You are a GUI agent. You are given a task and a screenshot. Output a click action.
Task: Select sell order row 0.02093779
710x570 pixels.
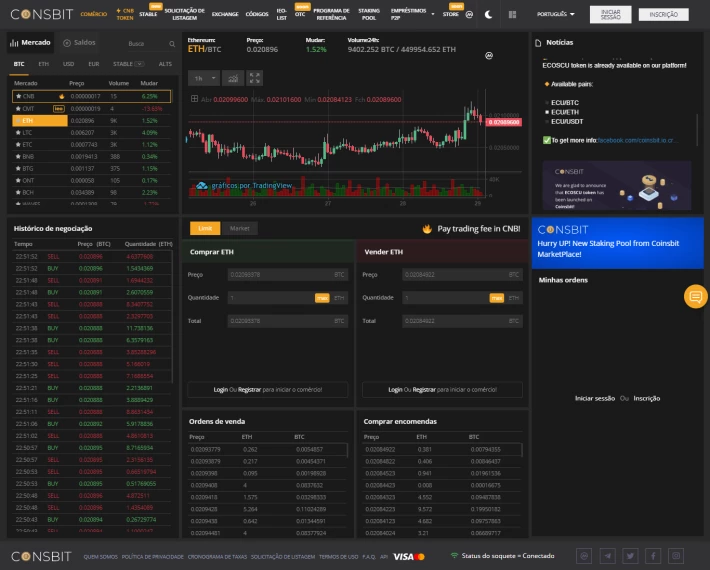267,450
